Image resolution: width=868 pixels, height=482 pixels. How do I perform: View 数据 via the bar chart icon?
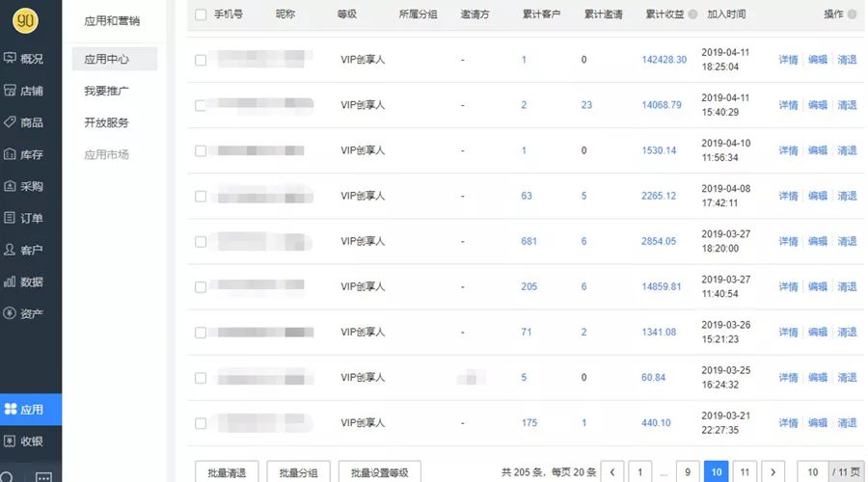(10, 281)
